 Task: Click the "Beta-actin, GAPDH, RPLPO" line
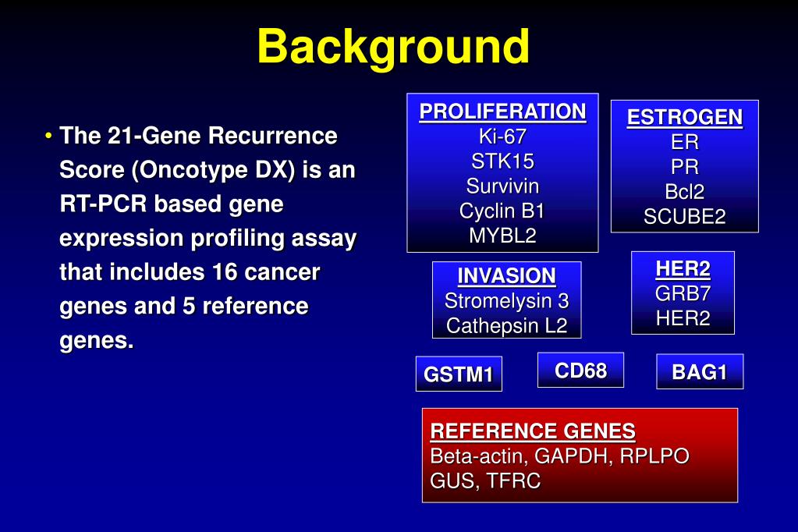click(x=560, y=456)
